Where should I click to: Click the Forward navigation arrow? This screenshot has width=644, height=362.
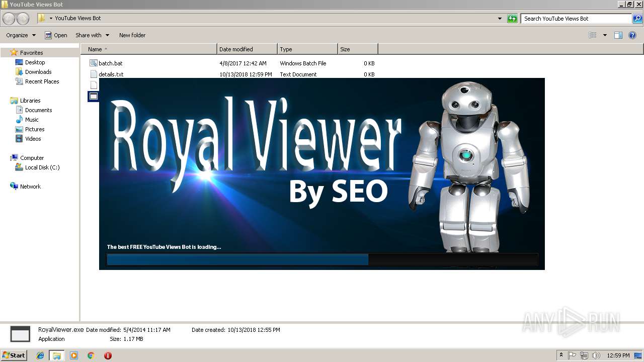click(23, 19)
